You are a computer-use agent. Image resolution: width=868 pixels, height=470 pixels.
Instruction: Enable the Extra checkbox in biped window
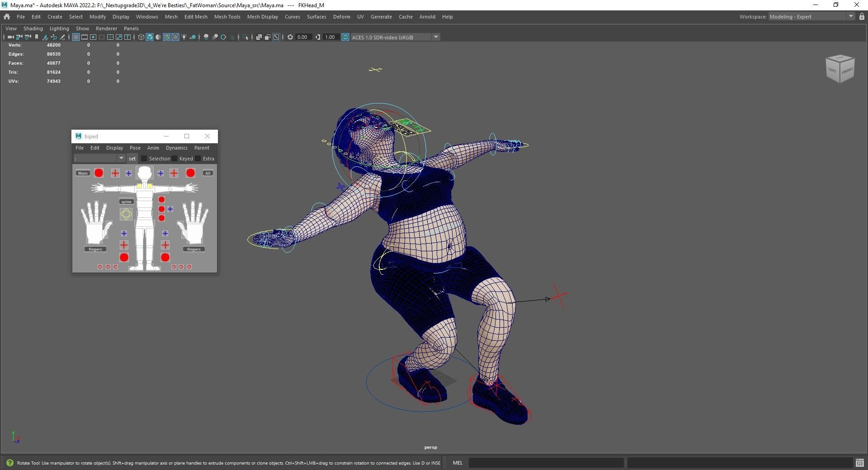point(198,159)
